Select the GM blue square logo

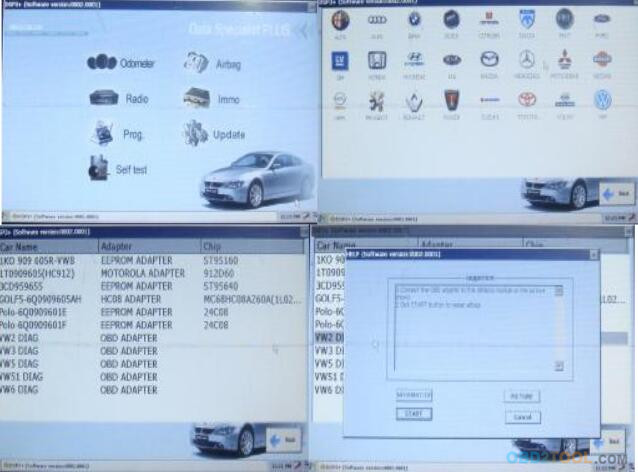[340, 61]
